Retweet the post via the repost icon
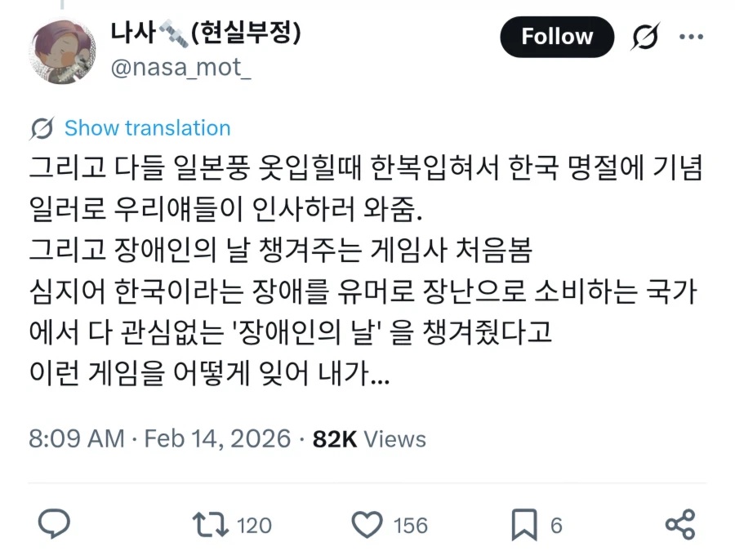Image resolution: width=735 pixels, height=560 pixels. 209,525
